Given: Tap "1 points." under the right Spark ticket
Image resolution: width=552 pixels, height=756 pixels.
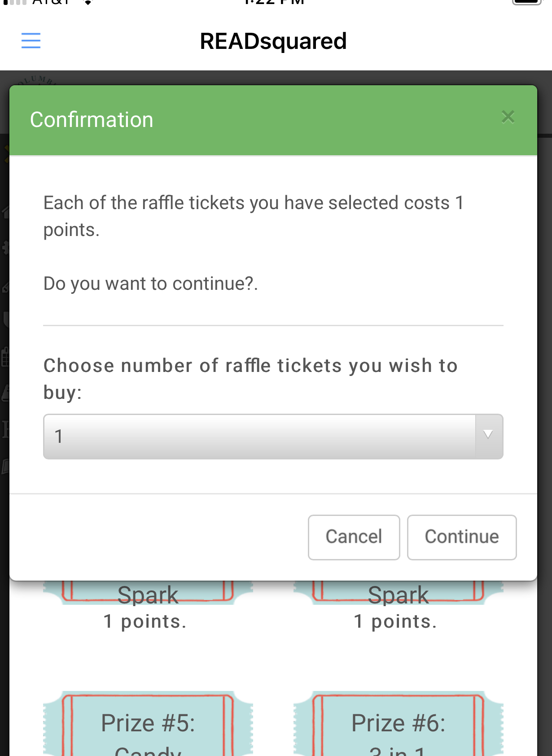Looking at the screenshot, I should click(x=395, y=621).
